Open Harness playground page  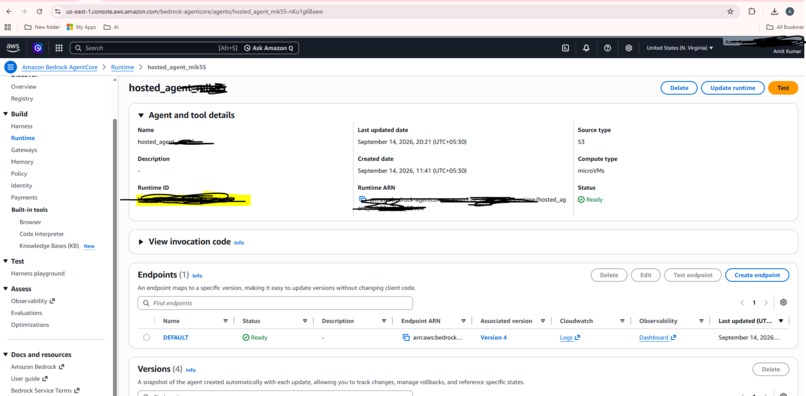click(x=38, y=274)
